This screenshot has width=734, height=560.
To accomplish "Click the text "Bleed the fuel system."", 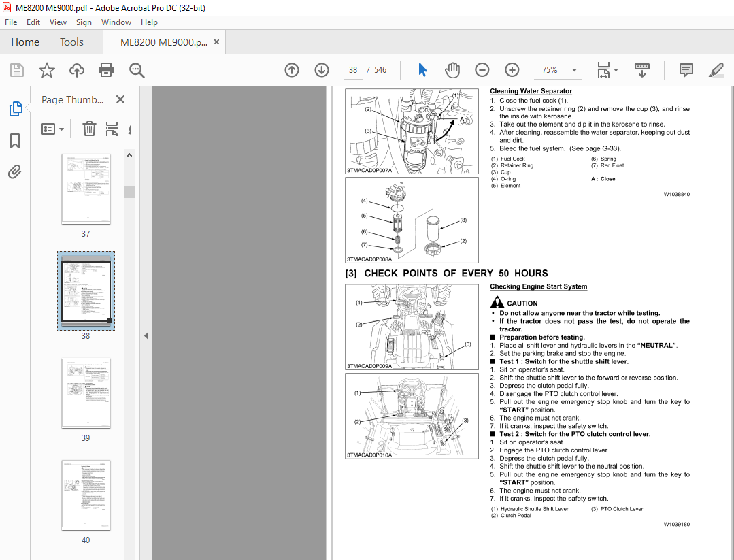I will 532,148.
